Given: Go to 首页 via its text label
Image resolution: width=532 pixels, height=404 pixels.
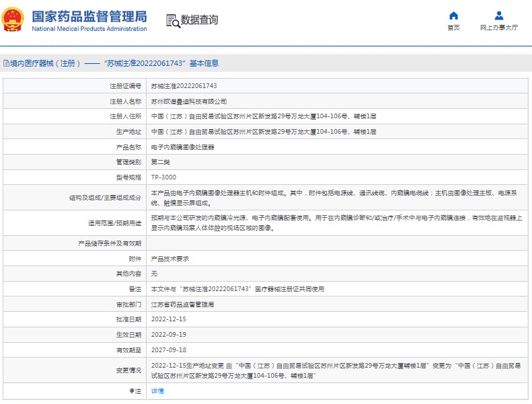Looking at the screenshot, I should (x=453, y=28).
